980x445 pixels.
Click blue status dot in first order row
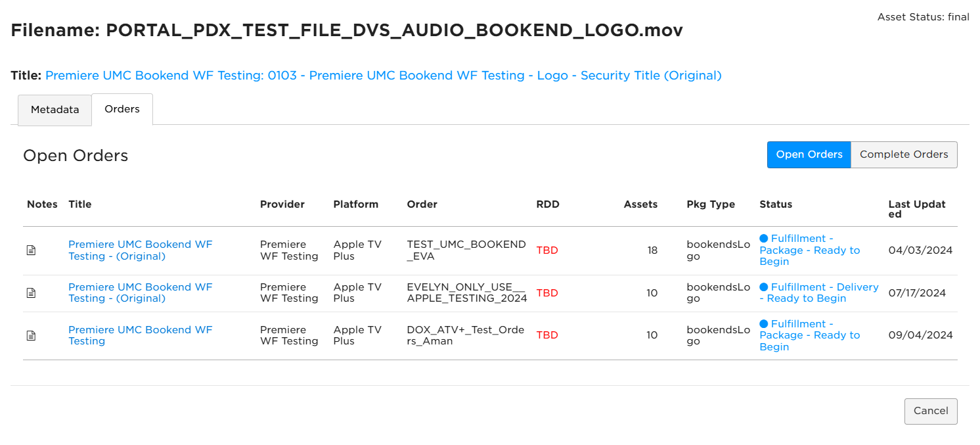pyautogui.click(x=763, y=239)
